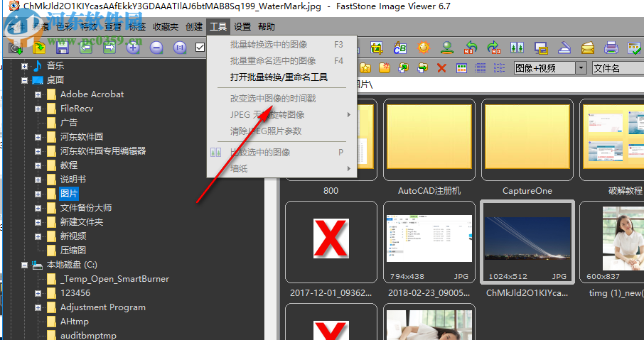Expand the 123456 folder node
644x340 pixels.
[x=38, y=294]
